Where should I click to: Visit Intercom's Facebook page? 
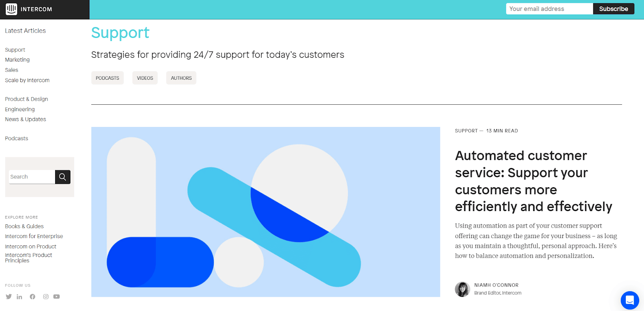pos(32,296)
